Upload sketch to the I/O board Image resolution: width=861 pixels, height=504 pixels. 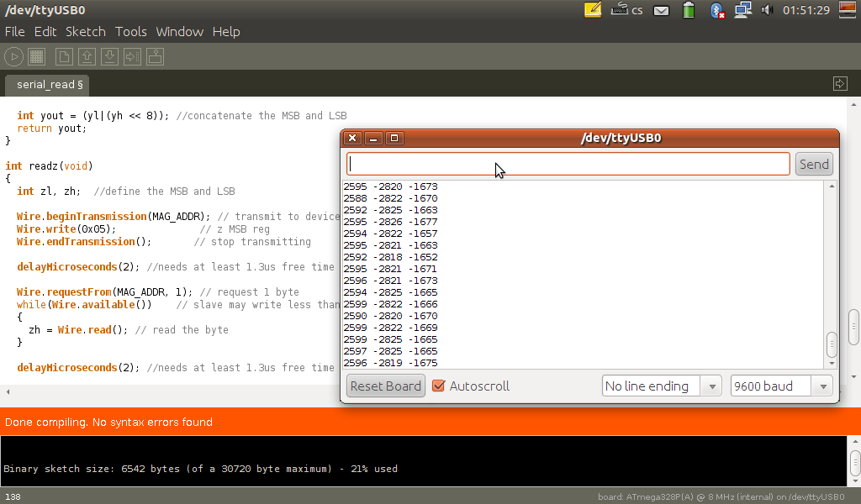132,57
